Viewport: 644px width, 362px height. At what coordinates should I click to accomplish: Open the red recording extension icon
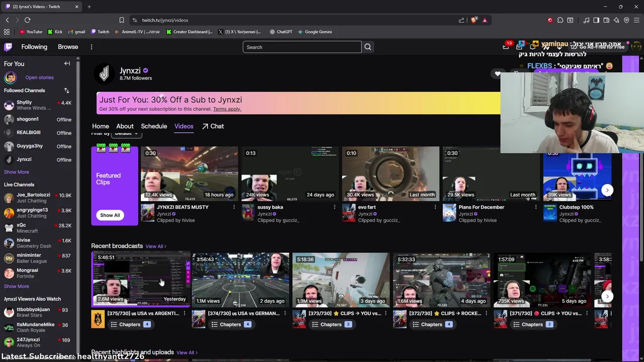coord(550,20)
